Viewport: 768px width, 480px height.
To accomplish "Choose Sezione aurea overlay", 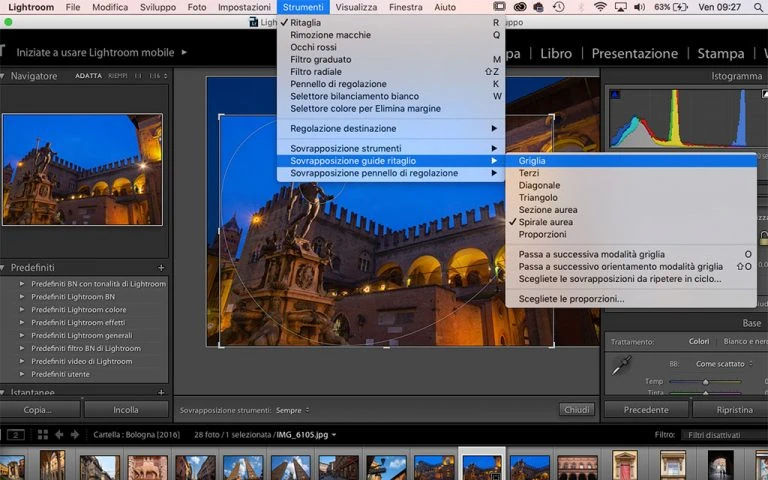I will pos(631,210).
